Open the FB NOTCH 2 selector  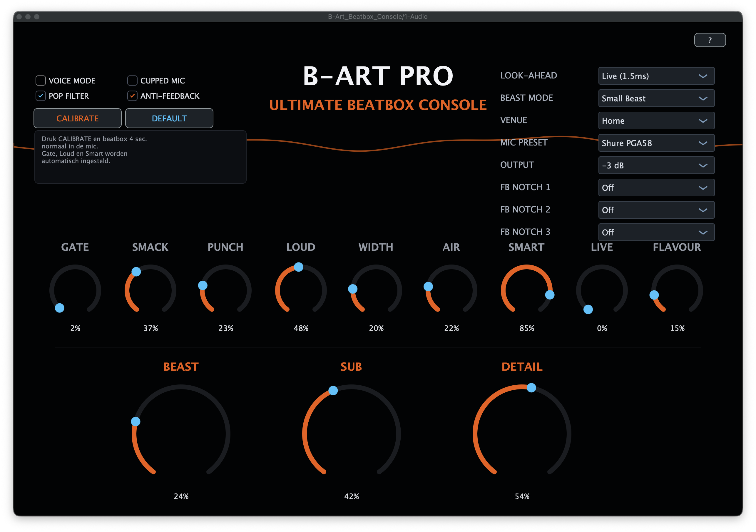point(656,210)
